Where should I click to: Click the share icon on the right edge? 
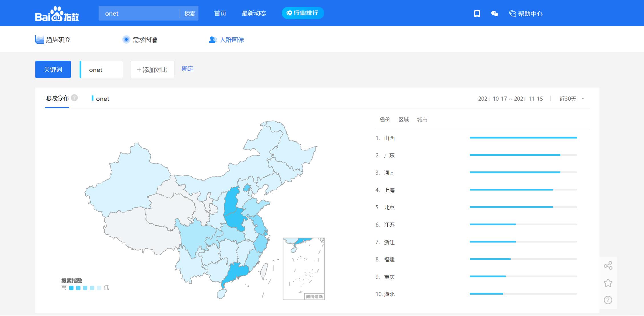click(608, 265)
